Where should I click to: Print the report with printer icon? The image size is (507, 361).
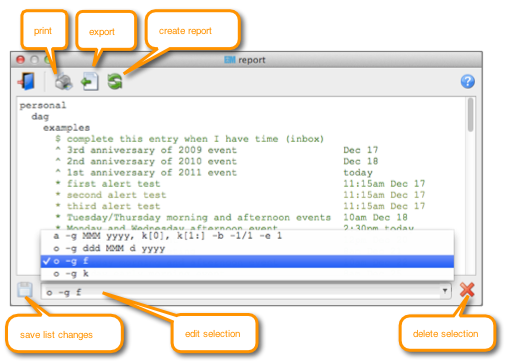63,81
